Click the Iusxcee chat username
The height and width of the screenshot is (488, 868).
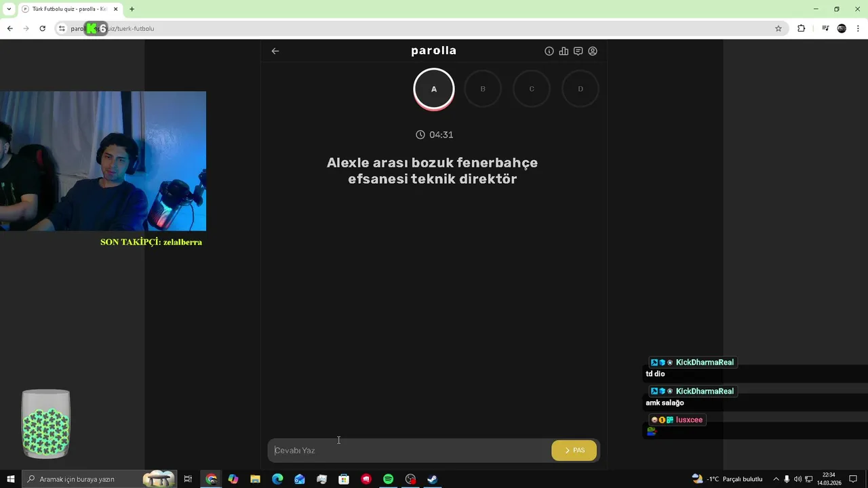point(689,420)
